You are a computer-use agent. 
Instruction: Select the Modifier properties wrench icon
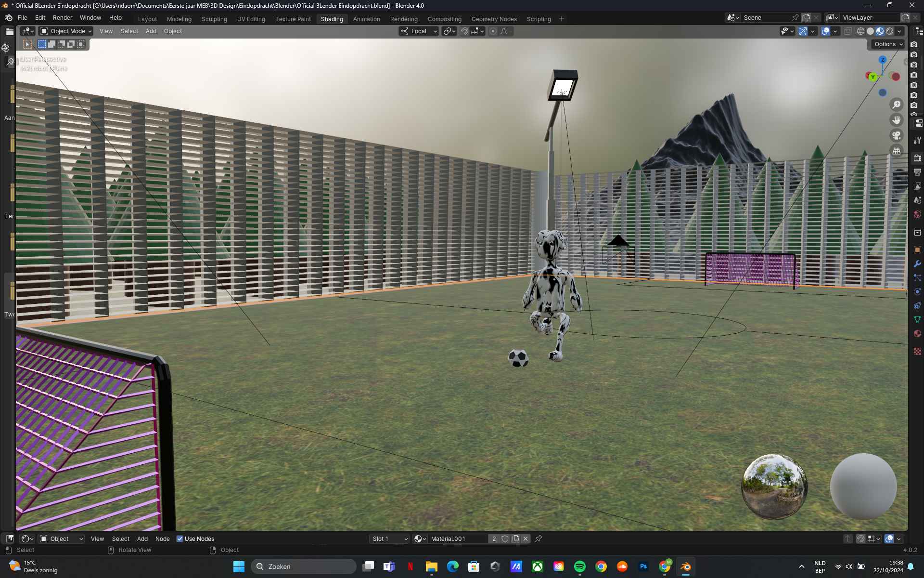click(917, 264)
